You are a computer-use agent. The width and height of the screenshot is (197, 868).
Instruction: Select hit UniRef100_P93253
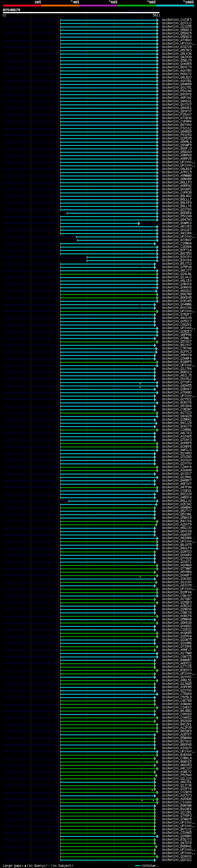coord(176,135)
